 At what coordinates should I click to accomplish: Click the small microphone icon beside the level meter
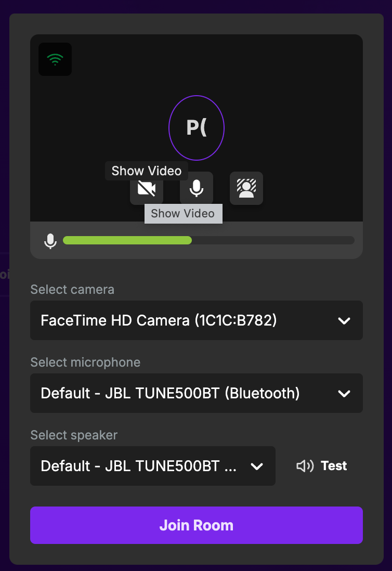[50, 241]
